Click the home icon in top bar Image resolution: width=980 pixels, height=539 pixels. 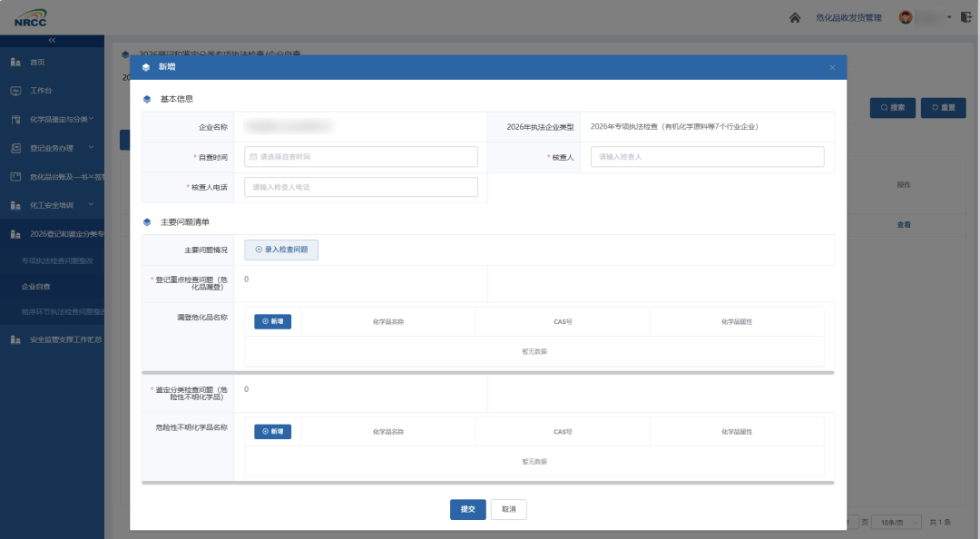(x=794, y=17)
